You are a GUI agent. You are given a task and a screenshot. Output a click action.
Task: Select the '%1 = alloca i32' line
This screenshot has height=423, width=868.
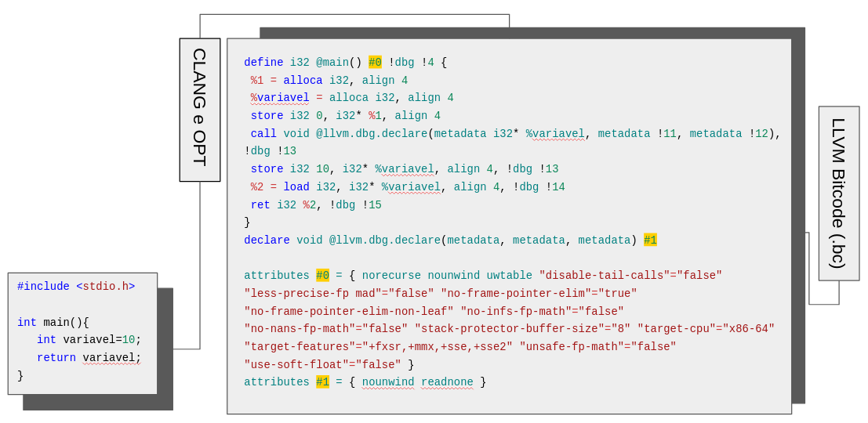click(x=329, y=81)
